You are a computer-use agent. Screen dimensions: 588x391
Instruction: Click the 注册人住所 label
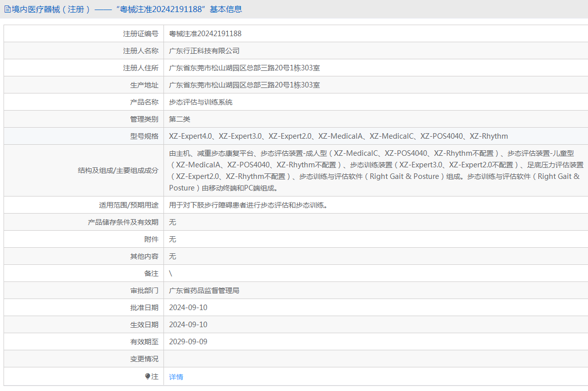pyautogui.click(x=141, y=68)
